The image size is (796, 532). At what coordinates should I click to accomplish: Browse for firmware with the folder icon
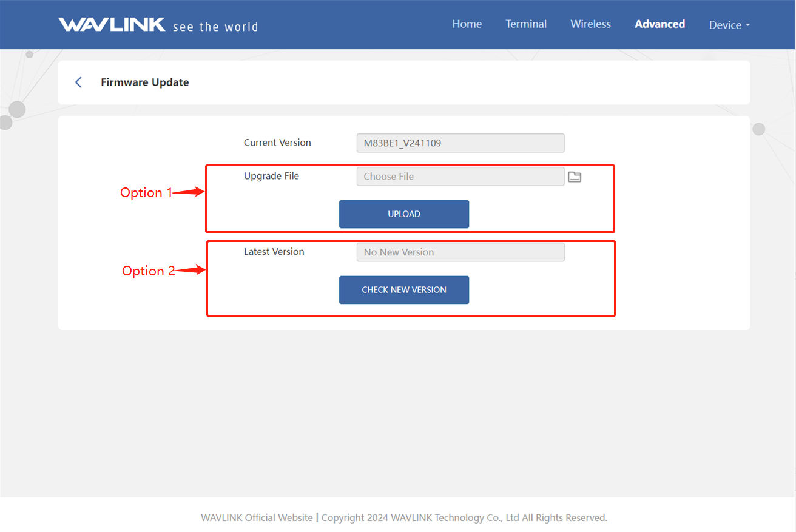(x=574, y=177)
